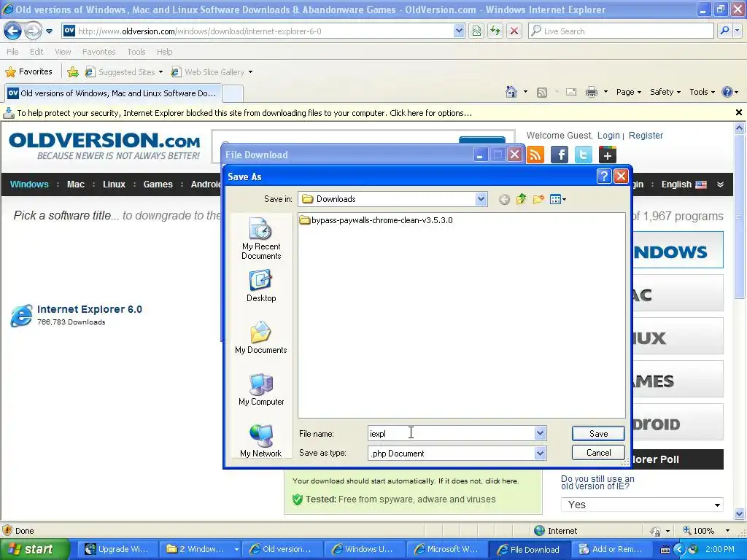This screenshot has height=560, width=747.
Task: Open the View menu
Action: pyautogui.click(x=63, y=52)
